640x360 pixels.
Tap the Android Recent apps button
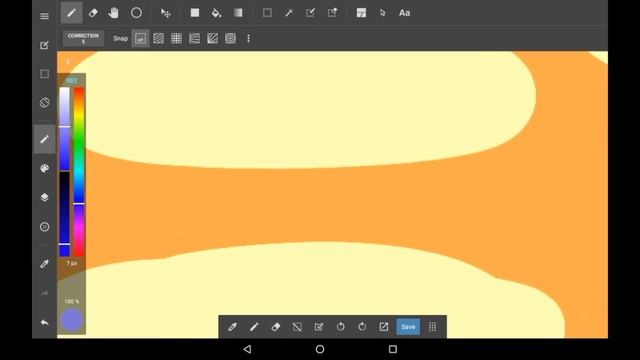(393, 349)
